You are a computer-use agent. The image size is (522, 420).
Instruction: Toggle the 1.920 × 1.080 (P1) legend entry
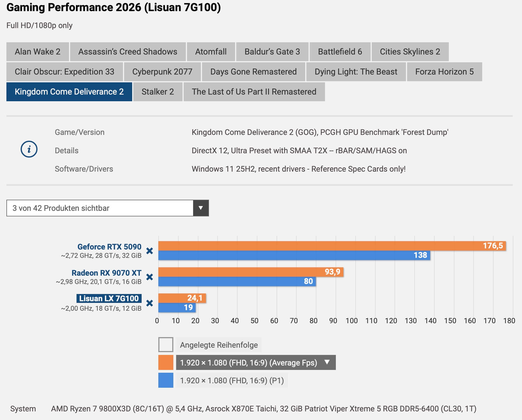click(x=232, y=381)
